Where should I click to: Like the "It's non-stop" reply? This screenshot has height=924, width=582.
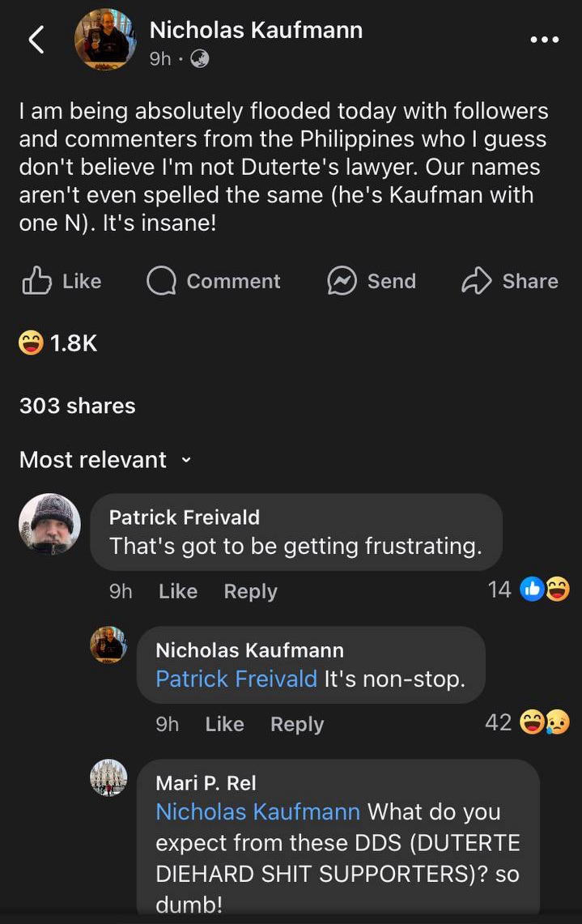coord(224,724)
